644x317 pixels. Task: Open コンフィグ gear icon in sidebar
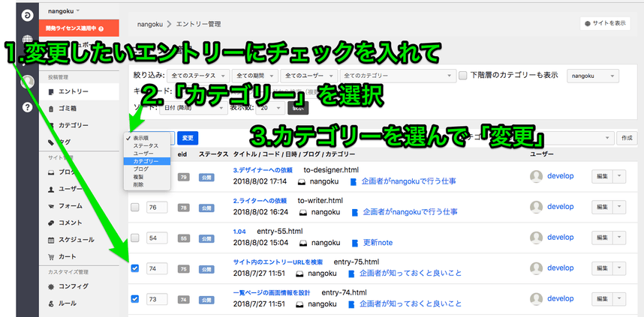[x=51, y=286]
